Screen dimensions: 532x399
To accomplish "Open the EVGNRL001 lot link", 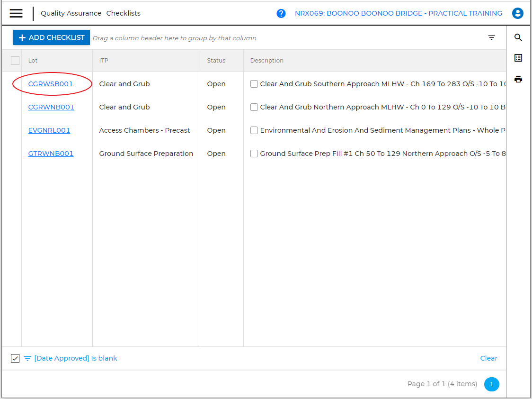I will click(49, 130).
